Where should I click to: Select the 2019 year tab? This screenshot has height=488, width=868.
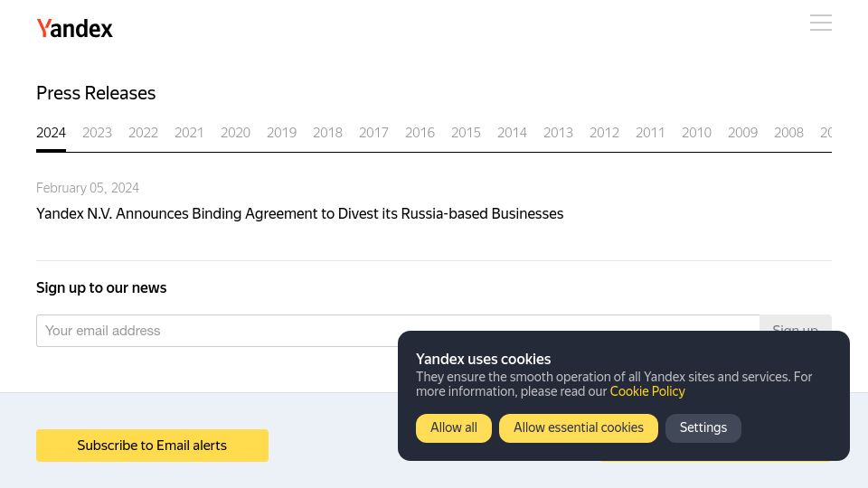281,133
